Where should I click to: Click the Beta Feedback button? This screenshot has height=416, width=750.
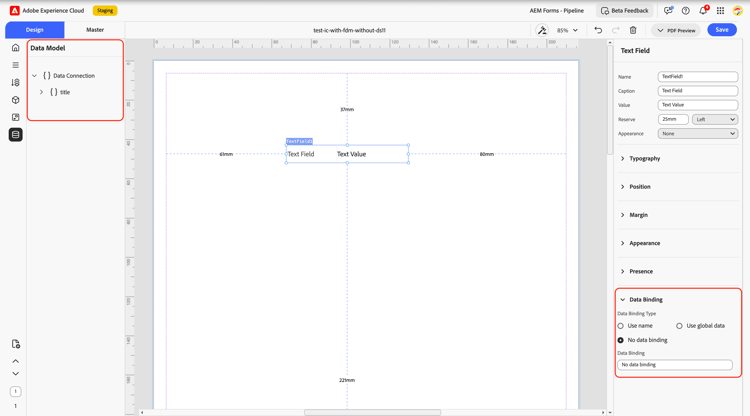(x=625, y=11)
